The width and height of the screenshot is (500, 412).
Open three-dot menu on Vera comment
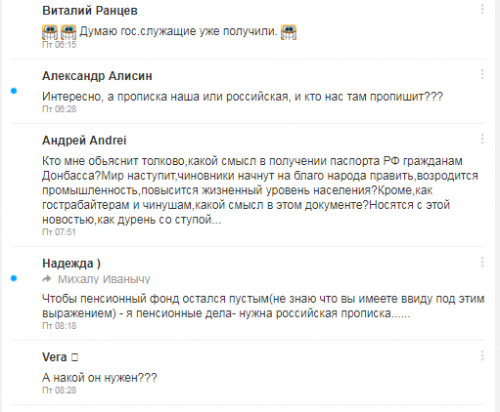pyautogui.click(x=482, y=356)
